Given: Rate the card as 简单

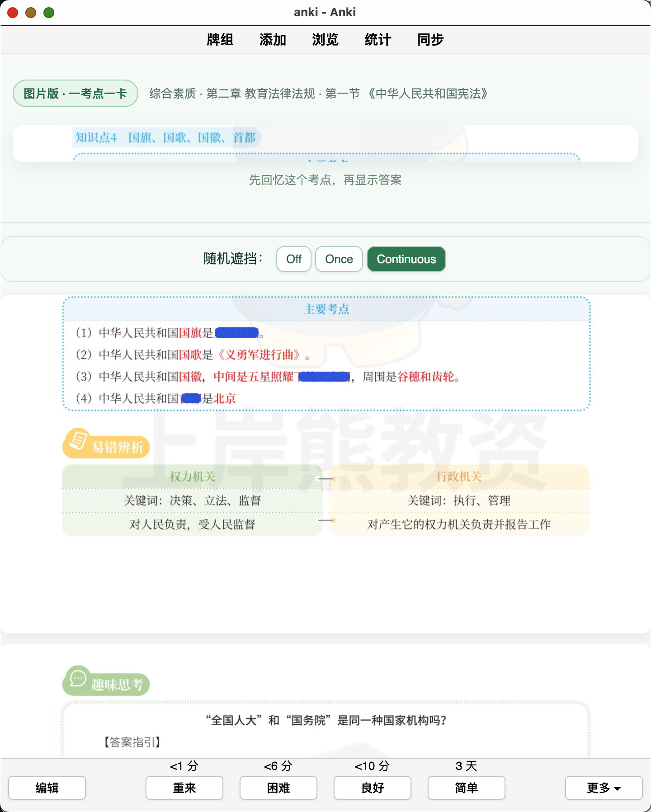Looking at the screenshot, I should pos(467,788).
